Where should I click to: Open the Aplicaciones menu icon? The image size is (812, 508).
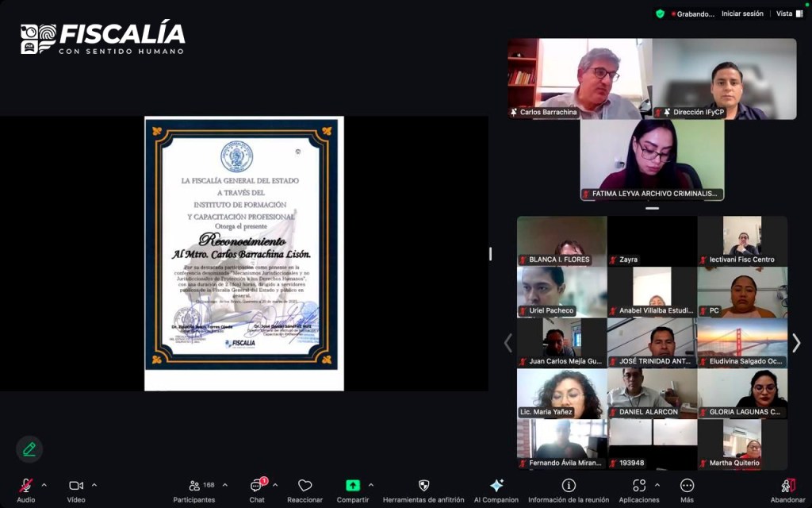639,486
